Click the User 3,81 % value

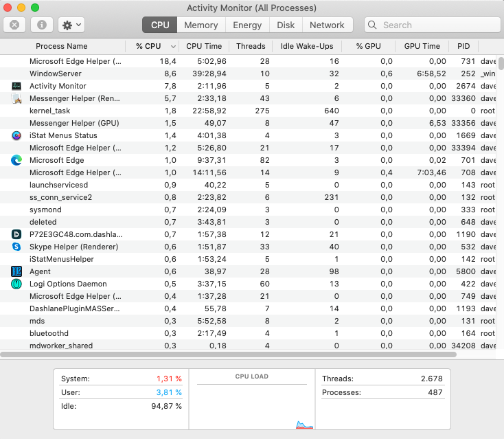point(169,393)
